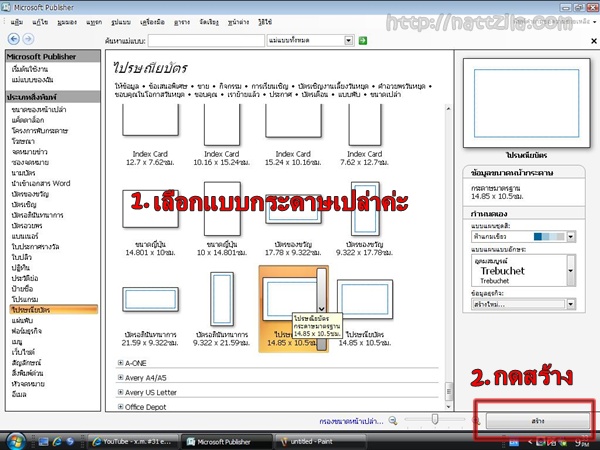
Task: Select Index Card 15.24 x 10.16 thumbnail
Action: 293,121
